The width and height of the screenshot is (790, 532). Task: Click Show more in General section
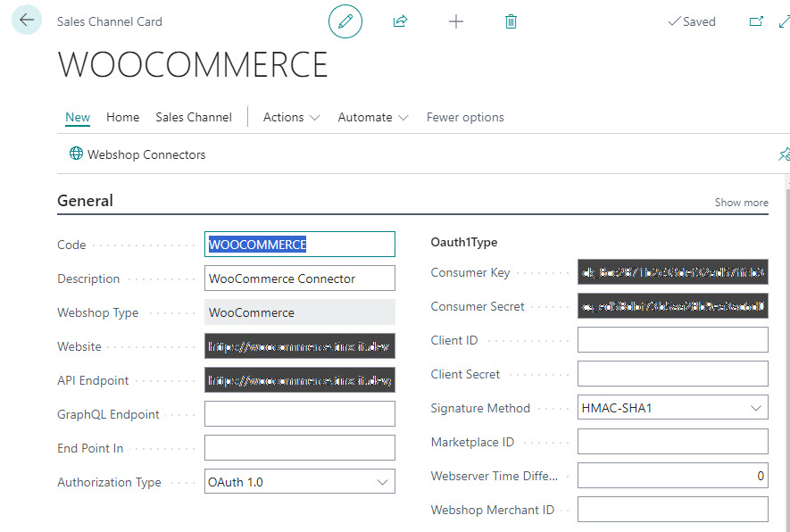click(741, 203)
